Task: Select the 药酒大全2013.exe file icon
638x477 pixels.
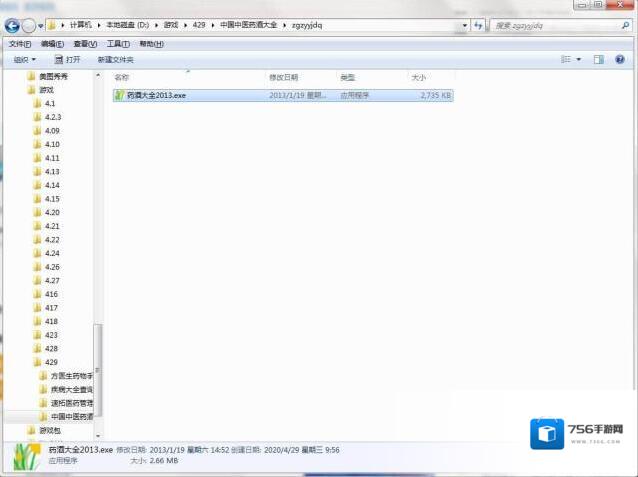Action: (x=119, y=95)
